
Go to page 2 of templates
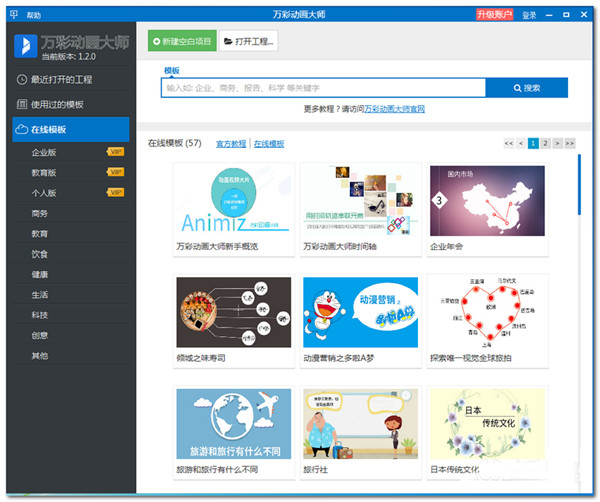[545, 144]
